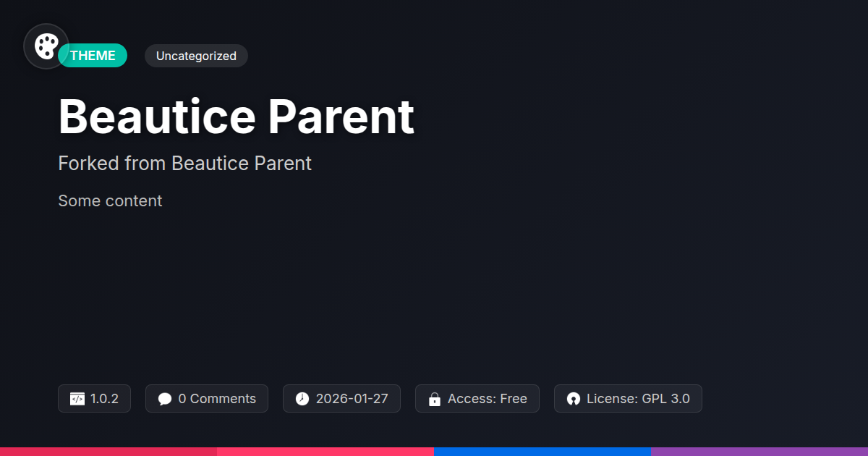Open the 0 Comments badge
This screenshot has width=868, height=456.
click(x=207, y=399)
